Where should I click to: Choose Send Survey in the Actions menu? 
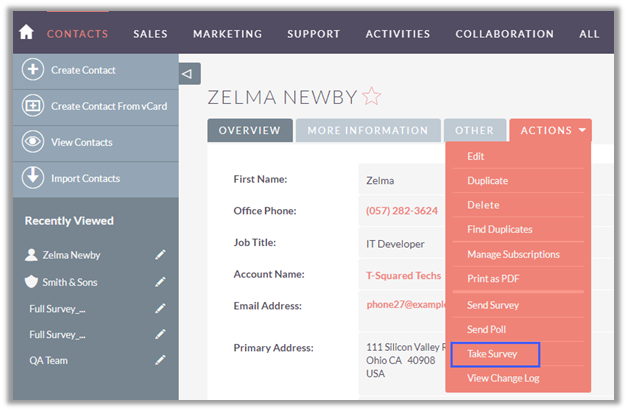493,305
